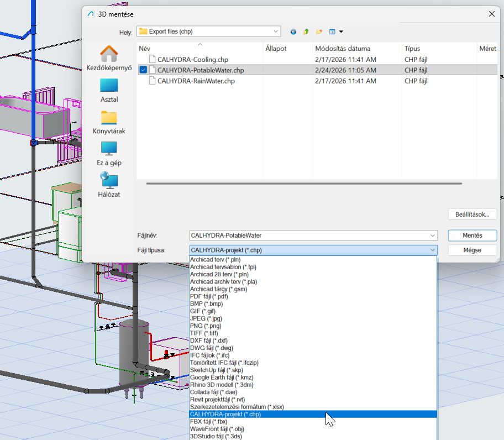Click the back navigation arrow icon

pyautogui.click(x=293, y=32)
